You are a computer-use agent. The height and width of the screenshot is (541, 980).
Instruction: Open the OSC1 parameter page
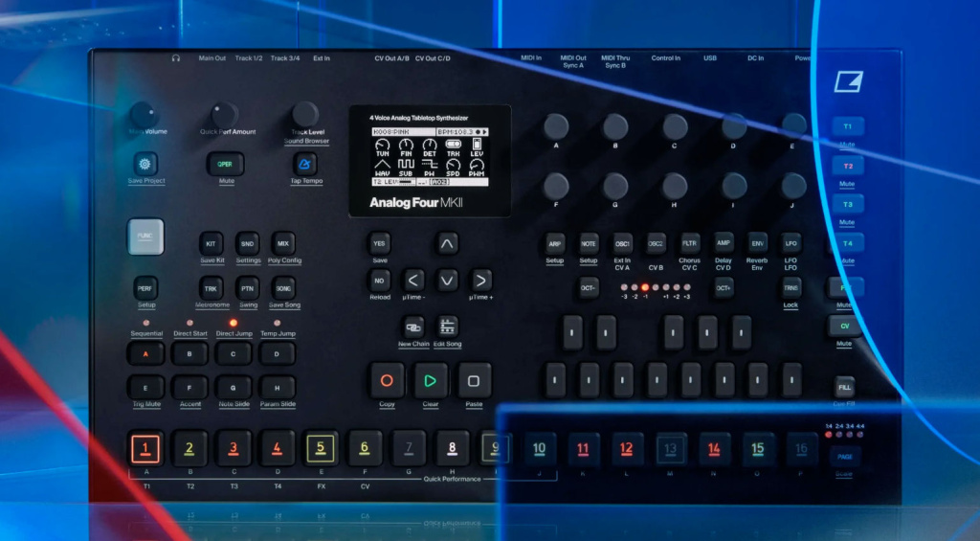[622, 244]
